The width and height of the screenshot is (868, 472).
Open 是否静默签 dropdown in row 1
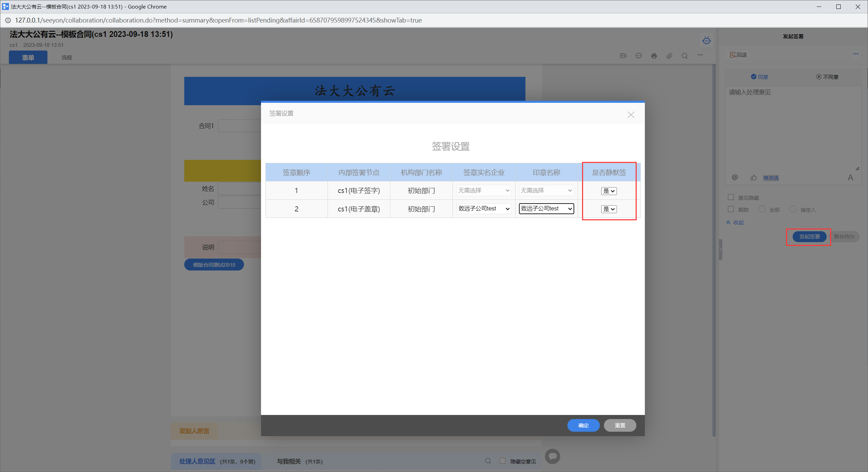(608, 191)
